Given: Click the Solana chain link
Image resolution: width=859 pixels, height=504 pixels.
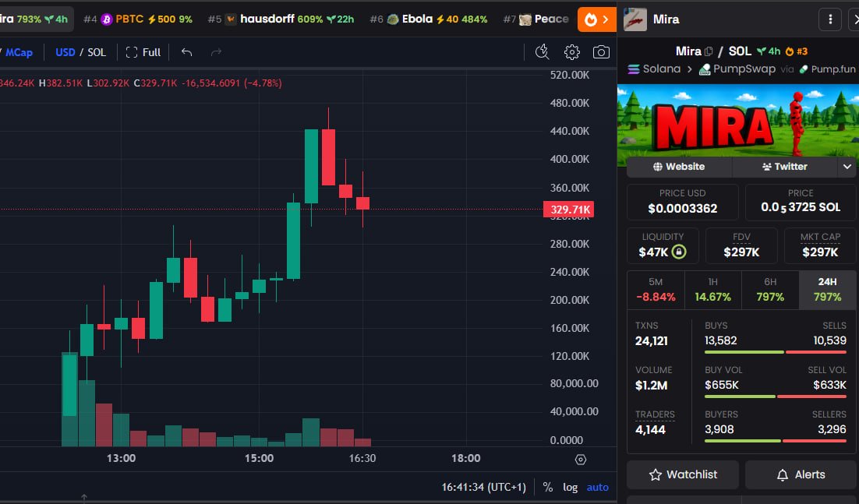Looking at the screenshot, I should [654, 69].
